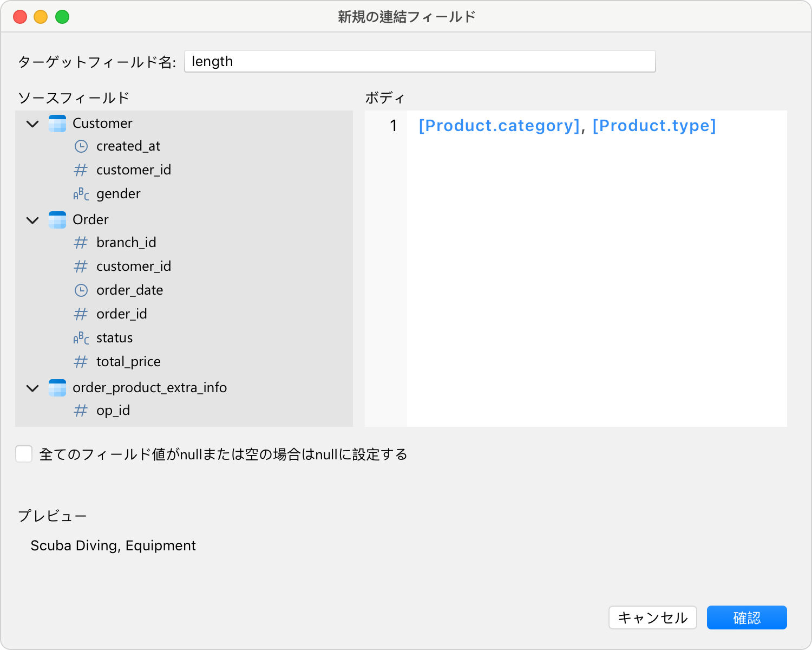Click the order_product_extra_info table icon

[x=57, y=388]
